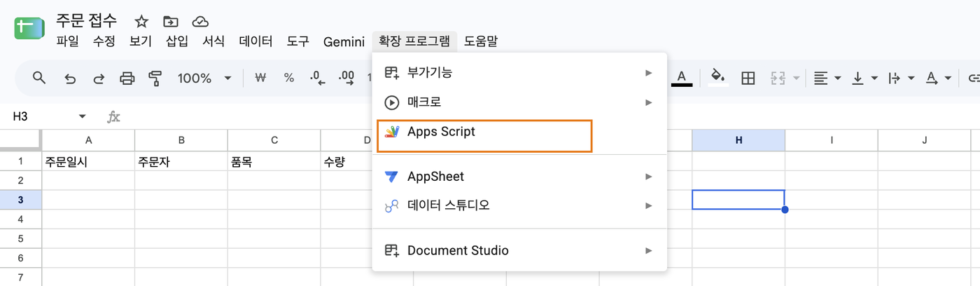This screenshot has height=286, width=980.
Task: Open the 서식 menu
Action: pos(213,41)
